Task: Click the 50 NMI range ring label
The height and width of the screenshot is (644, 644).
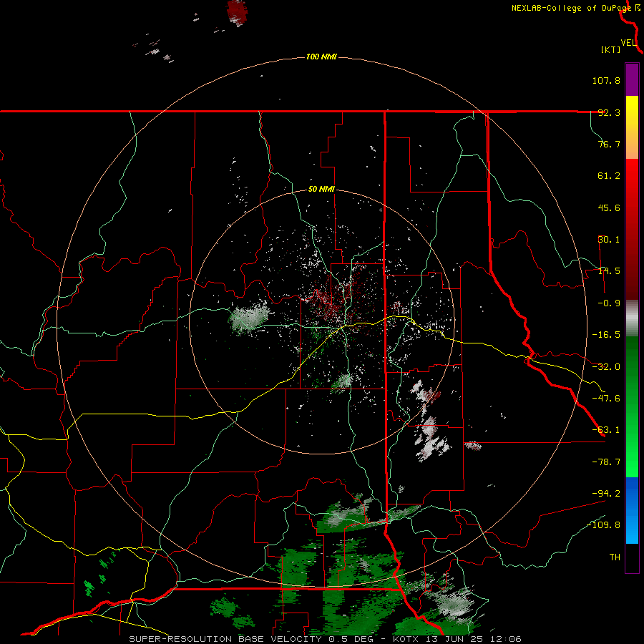Action: pos(321,190)
